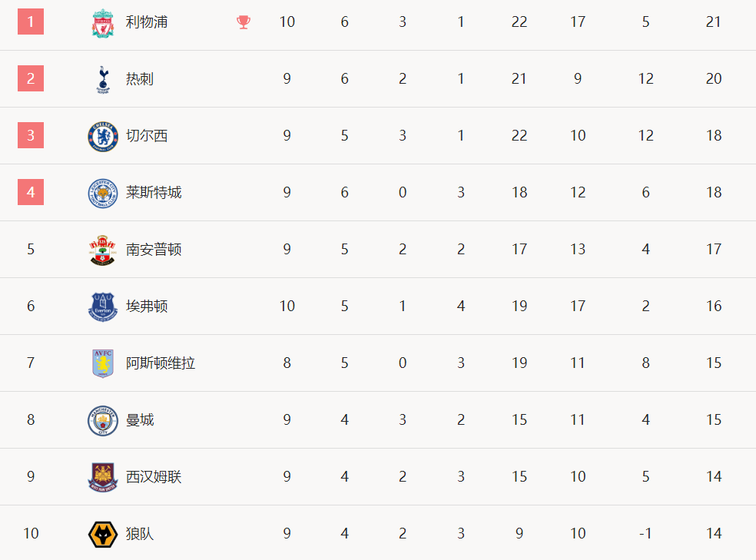The image size is (756, 560).
Task: Click the red rank 1 badge
Action: [31, 22]
